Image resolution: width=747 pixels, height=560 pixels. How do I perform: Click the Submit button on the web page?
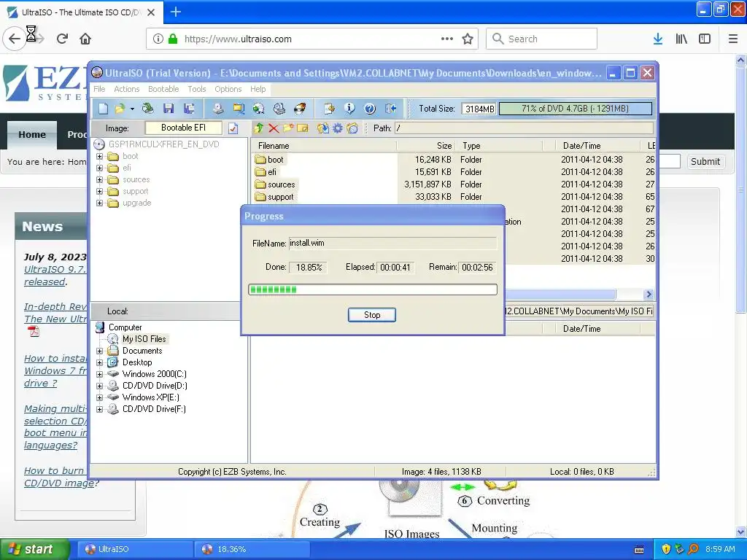click(x=705, y=161)
